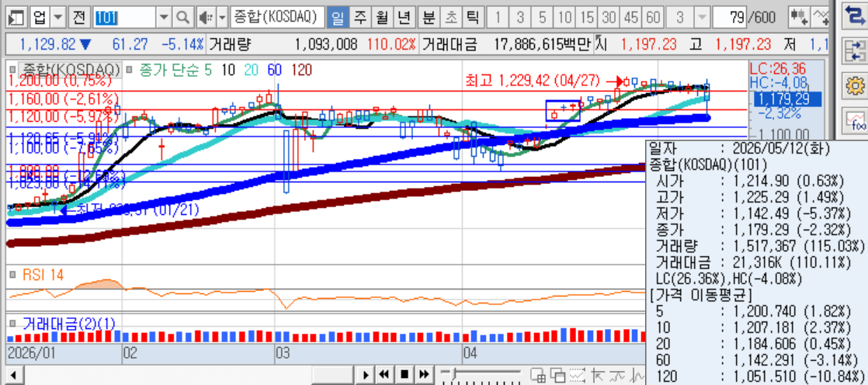The height and width of the screenshot is (385, 868).
Task: Click the stop button under the chart
Action: click(x=404, y=374)
